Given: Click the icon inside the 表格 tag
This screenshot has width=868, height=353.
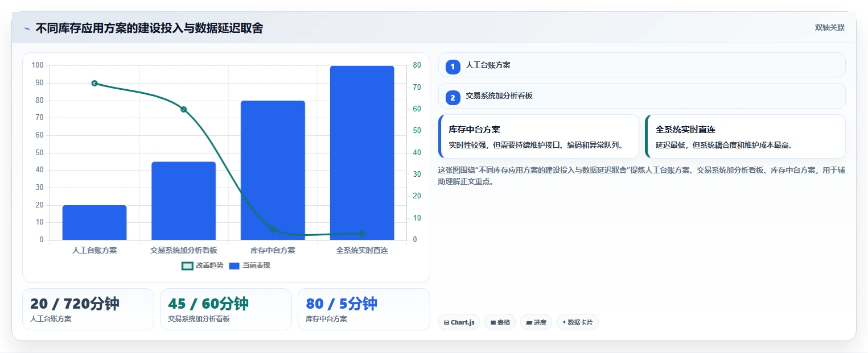Looking at the screenshot, I should [x=493, y=322].
